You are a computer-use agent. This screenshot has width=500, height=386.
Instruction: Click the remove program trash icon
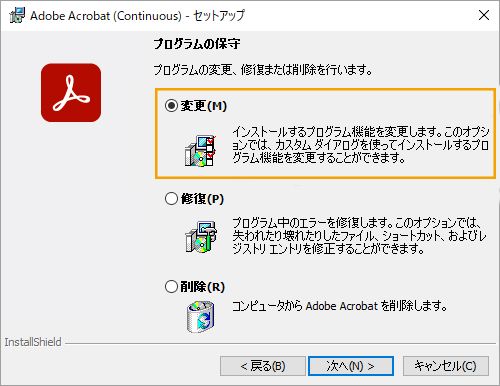click(x=200, y=317)
